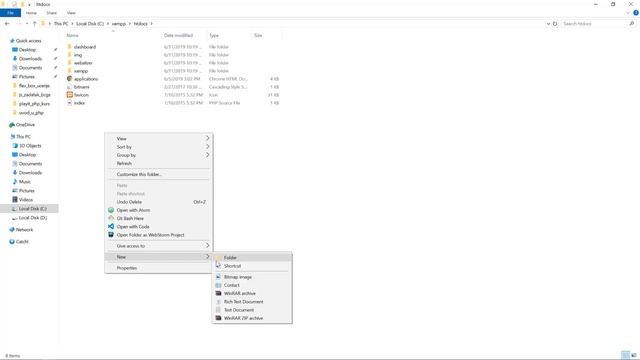Screen dimensions: 640x360
Task: Click the search magnifier icon
Action: (x=631, y=24)
